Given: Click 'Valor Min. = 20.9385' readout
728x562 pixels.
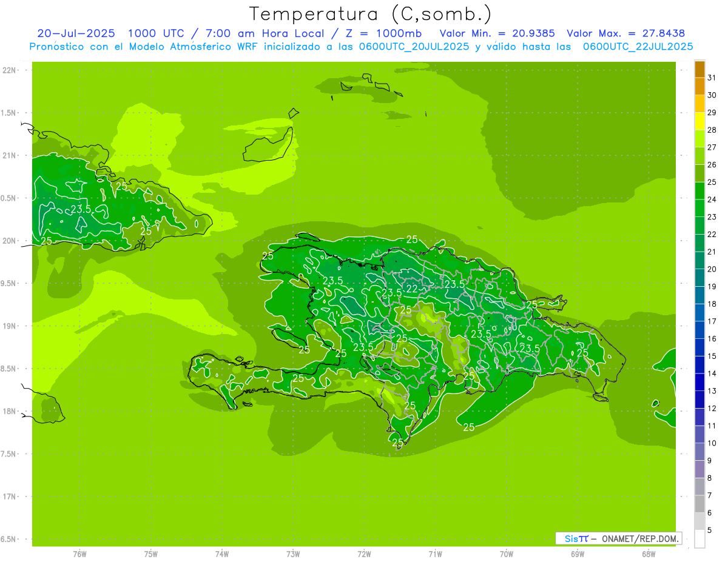Looking at the screenshot, I should [x=497, y=33].
